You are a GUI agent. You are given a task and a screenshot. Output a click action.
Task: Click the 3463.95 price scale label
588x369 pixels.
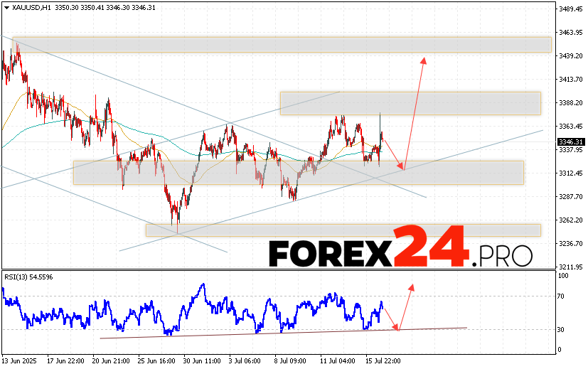(570, 33)
